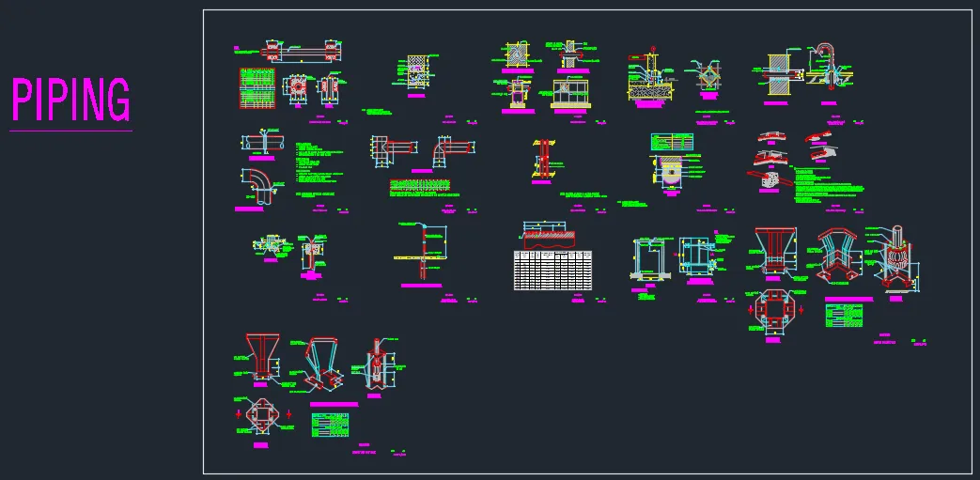Click the diamond-shaped pipe support detail
Screen dimensions: 980x480
click(709, 76)
